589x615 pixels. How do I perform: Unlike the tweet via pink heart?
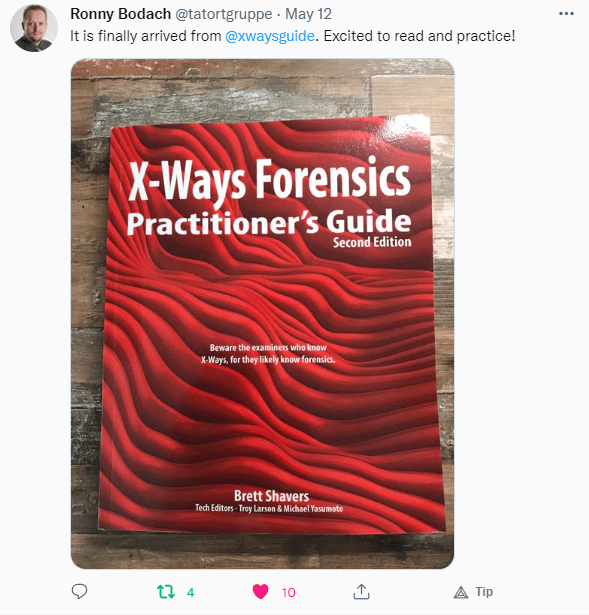(260, 591)
